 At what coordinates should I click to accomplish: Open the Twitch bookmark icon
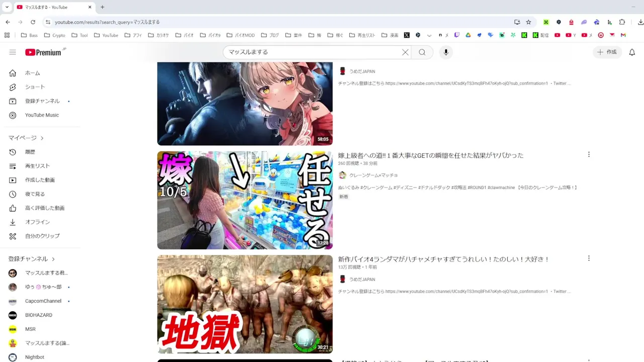[457, 35]
